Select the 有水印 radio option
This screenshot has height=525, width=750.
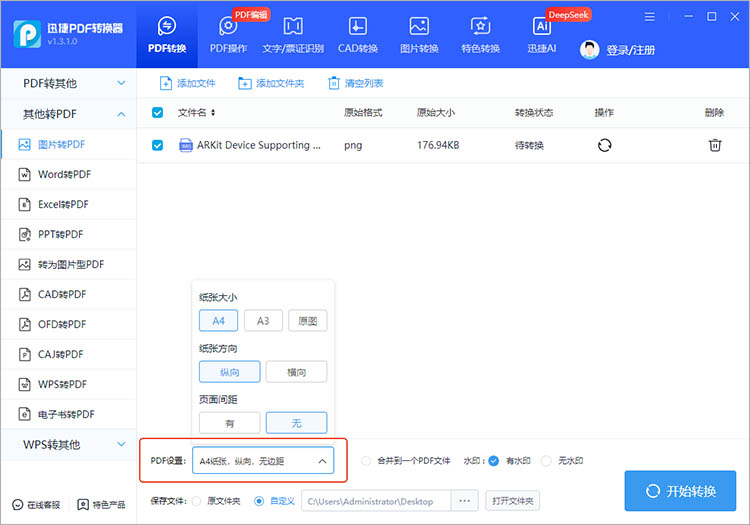click(x=494, y=461)
